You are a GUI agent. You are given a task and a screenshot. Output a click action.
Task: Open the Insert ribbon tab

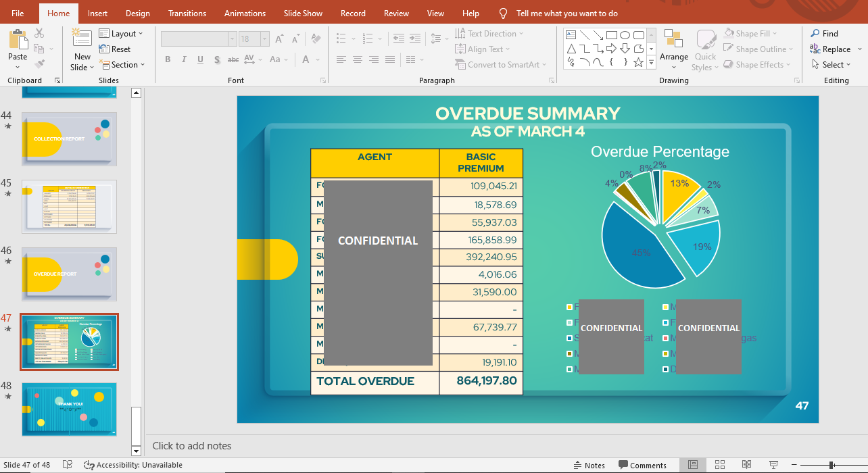click(97, 14)
